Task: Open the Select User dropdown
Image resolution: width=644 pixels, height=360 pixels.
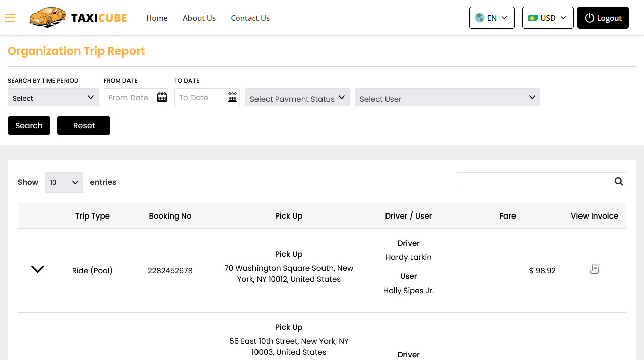Action: [447, 98]
